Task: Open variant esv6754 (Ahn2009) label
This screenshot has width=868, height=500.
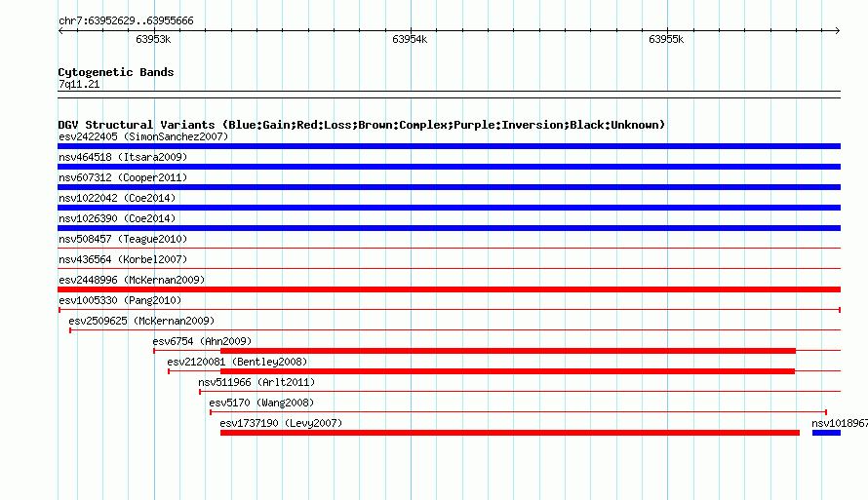Action: [x=202, y=341]
